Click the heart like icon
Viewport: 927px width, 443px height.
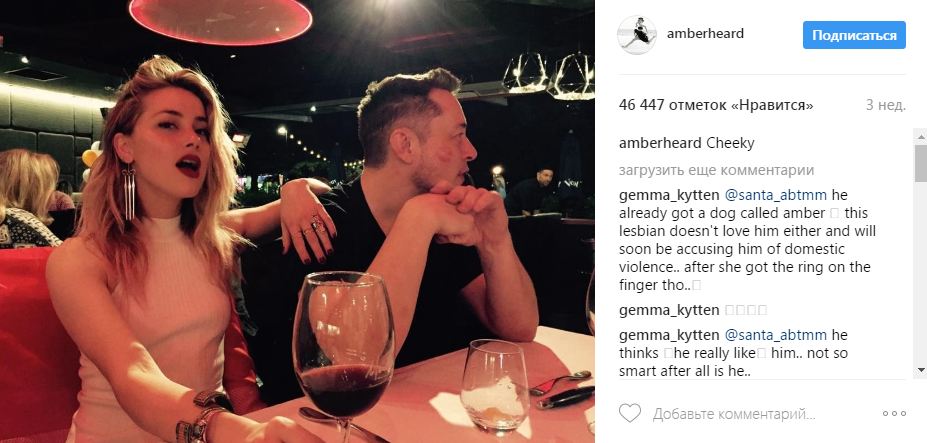pyautogui.click(x=630, y=413)
